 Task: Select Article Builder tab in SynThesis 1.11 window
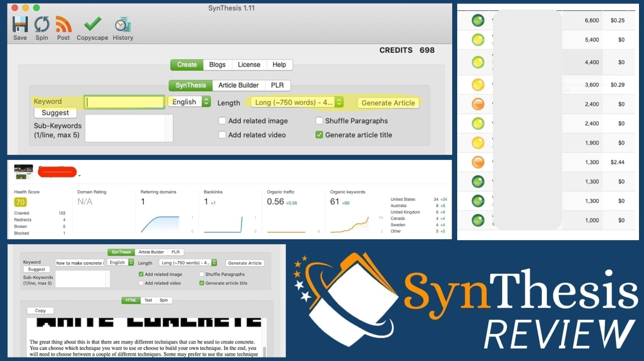tap(238, 85)
